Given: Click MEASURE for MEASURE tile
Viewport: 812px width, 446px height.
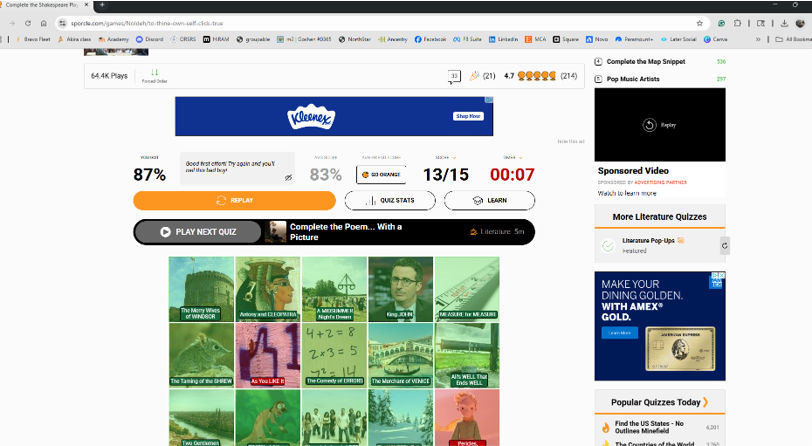Looking at the screenshot, I should point(467,289).
